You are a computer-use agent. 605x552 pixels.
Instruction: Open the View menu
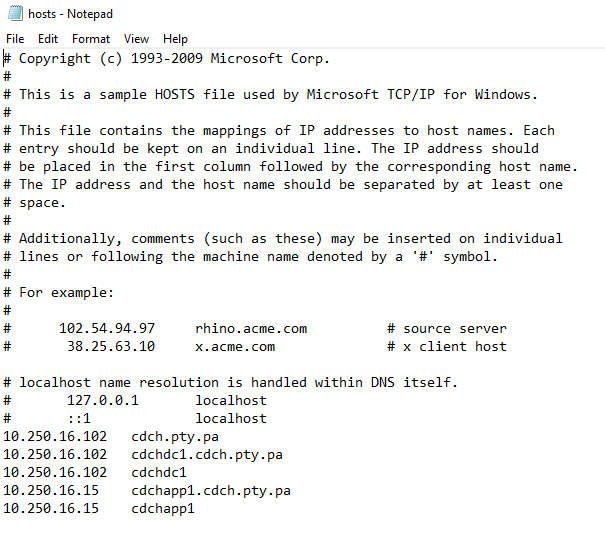(x=137, y=39)
